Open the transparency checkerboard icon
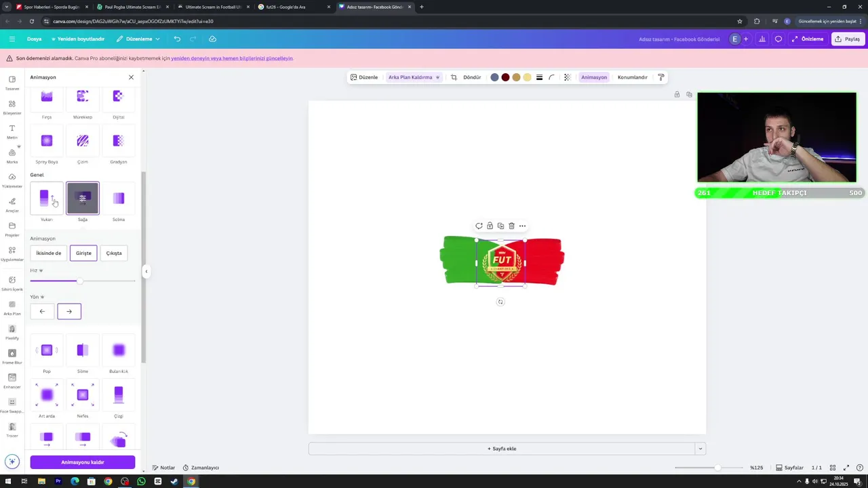The image size is (868, 488). tap(568, 77)
